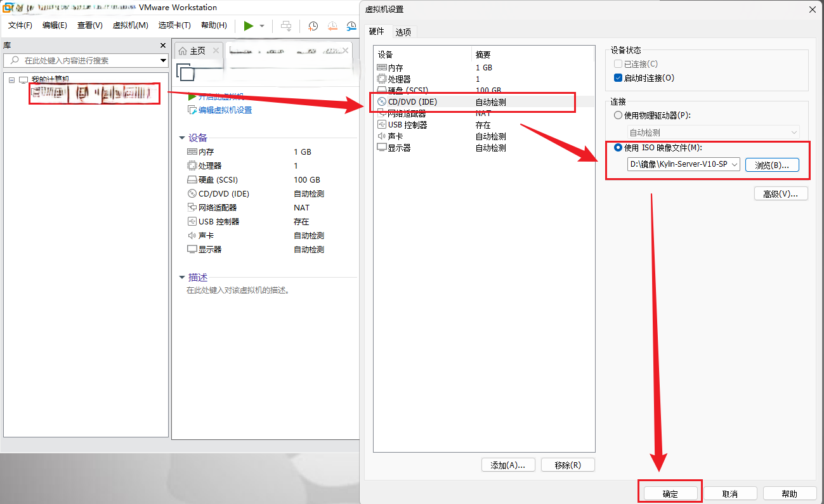Click CD/DVD icon in VM summary
The image size is (824, 504).
coord(192,194)
